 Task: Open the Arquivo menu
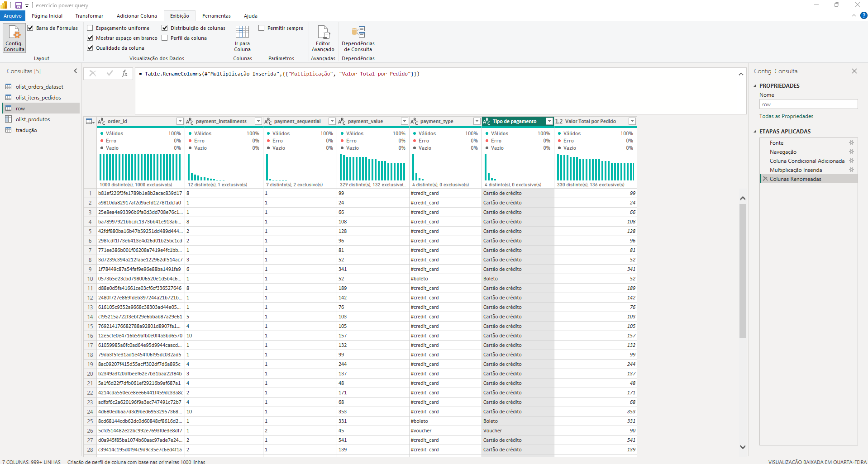pyautogui.click(x=13, y=16)
